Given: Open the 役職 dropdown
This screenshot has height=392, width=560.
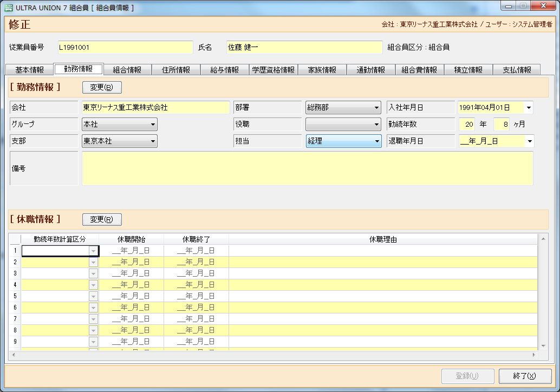Looking at the screenshot, I should tap(343, 124).
